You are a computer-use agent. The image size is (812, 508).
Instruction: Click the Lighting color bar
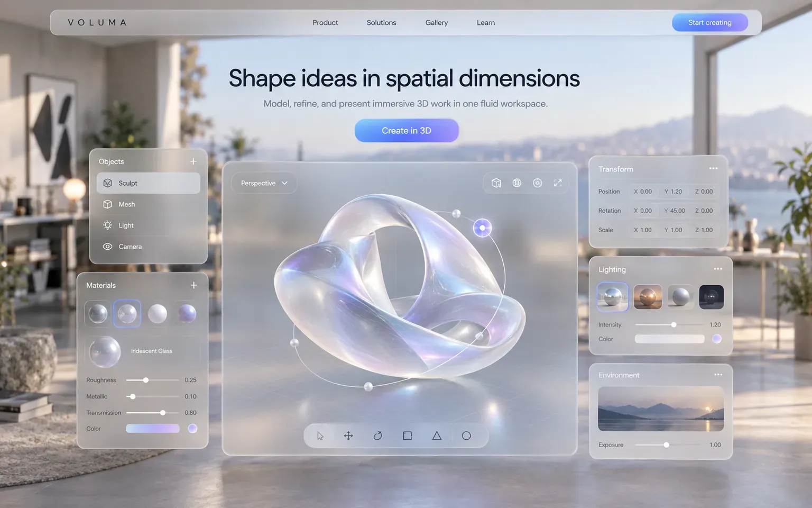click(670, 339)
